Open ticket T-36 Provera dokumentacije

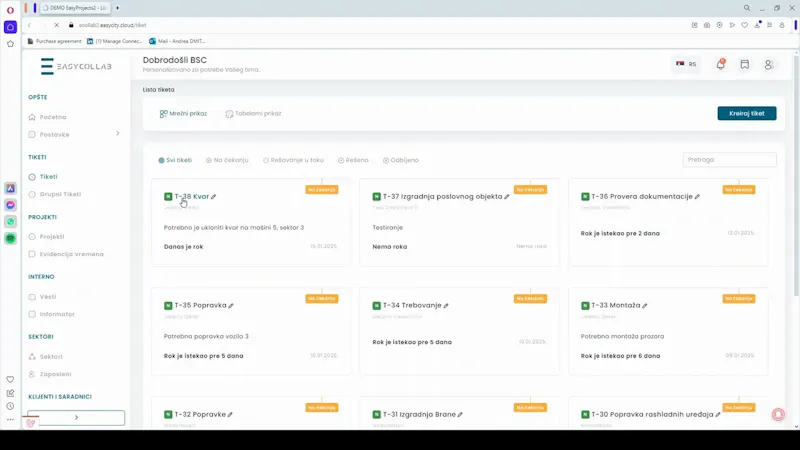[642, 196]
